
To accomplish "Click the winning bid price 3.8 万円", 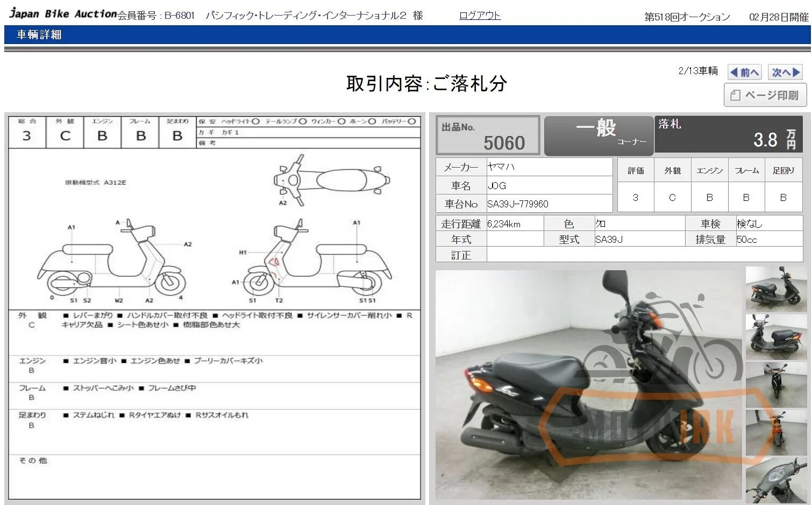I will (774, 139).
